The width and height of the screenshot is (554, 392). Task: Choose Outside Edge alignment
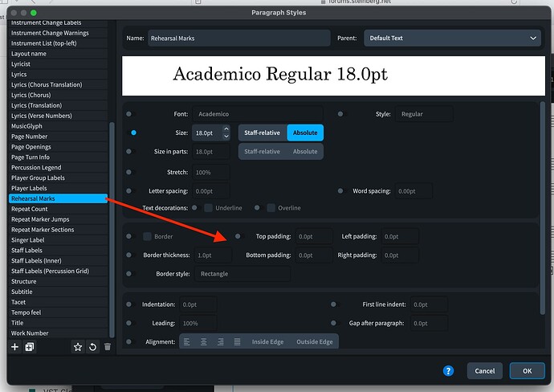315,342
